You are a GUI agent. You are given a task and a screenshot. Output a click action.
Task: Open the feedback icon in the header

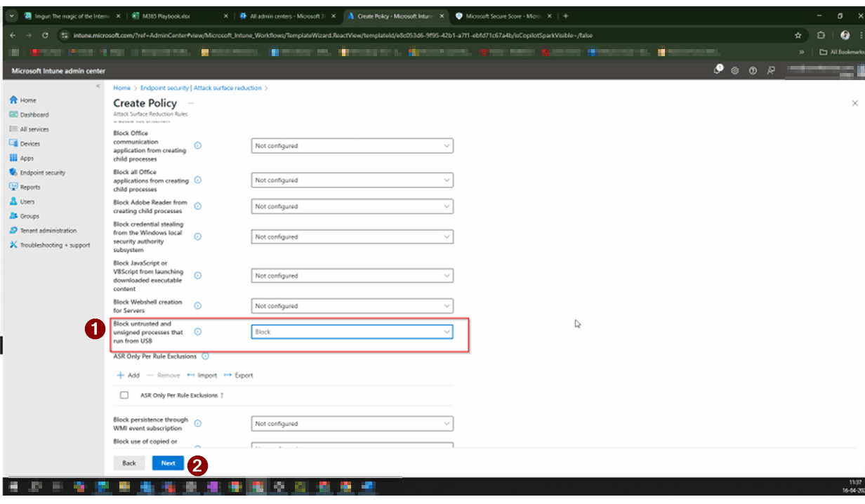pos(770,70)
